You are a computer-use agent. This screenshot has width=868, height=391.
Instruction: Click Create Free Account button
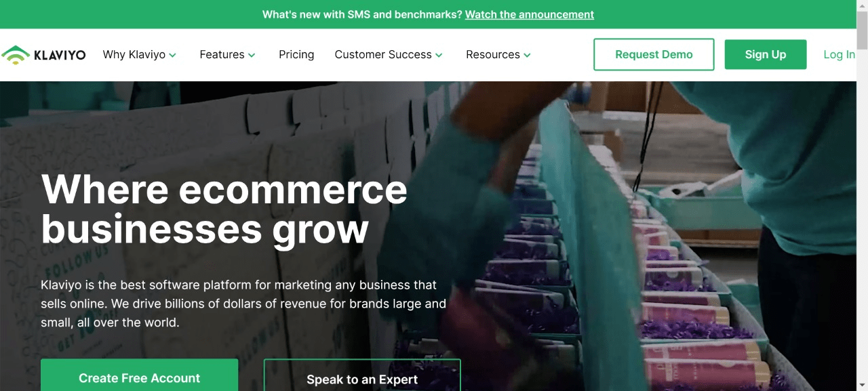139,375
